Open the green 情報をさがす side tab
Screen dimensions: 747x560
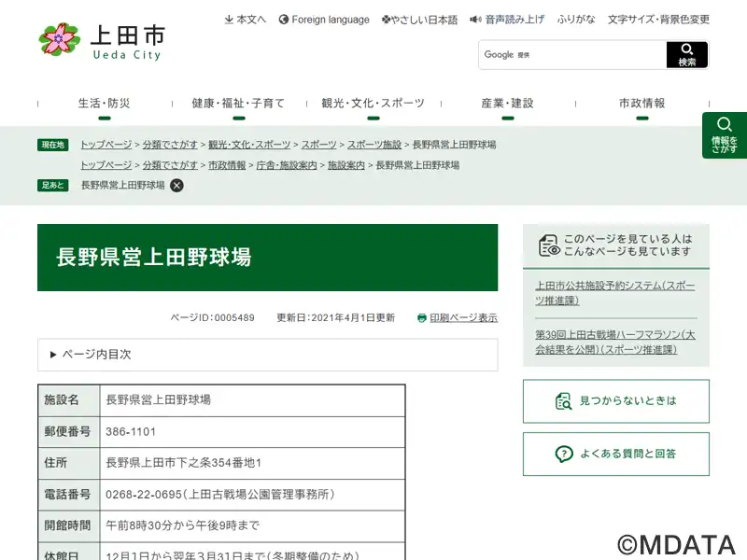[724, 135]
